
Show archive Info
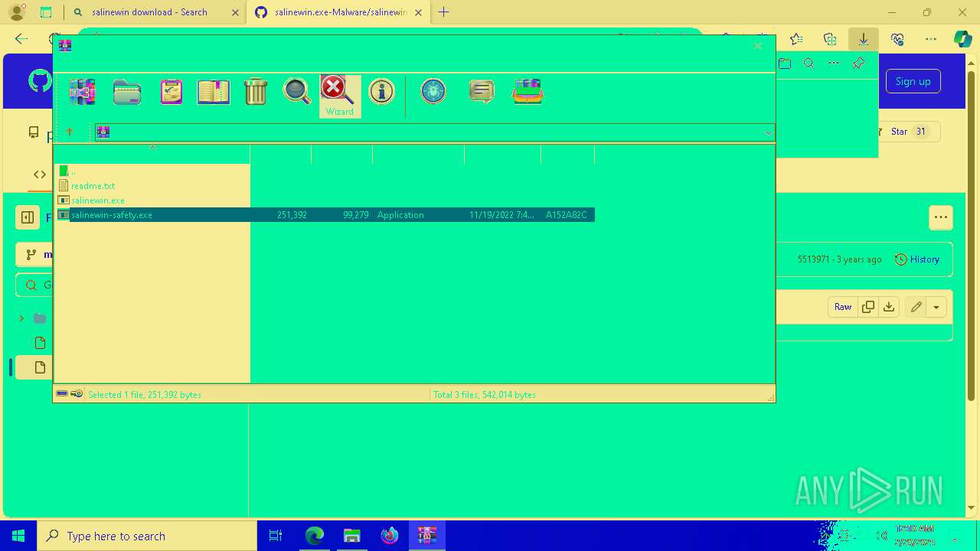(381, 92)
